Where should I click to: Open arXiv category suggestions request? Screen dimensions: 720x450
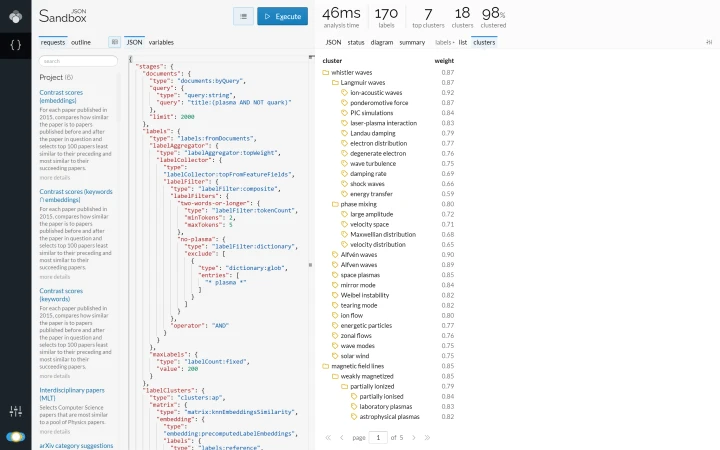point(76,445)
